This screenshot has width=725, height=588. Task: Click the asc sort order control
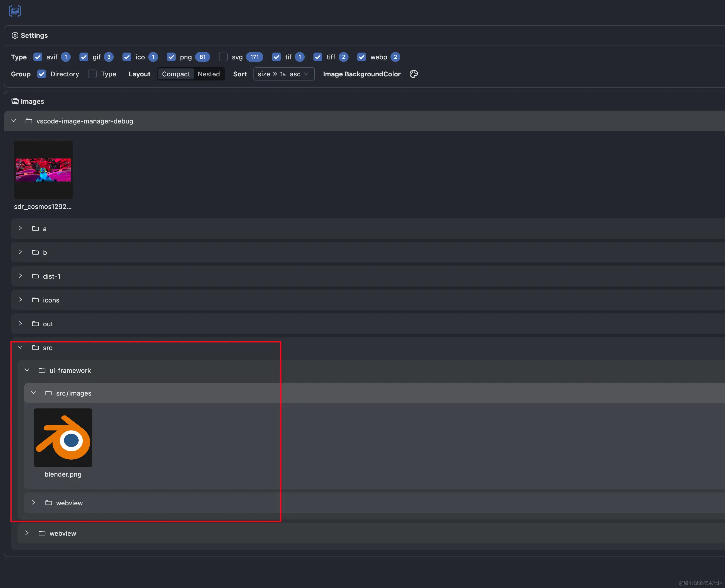pyautogui.click(x=295, y=74)
